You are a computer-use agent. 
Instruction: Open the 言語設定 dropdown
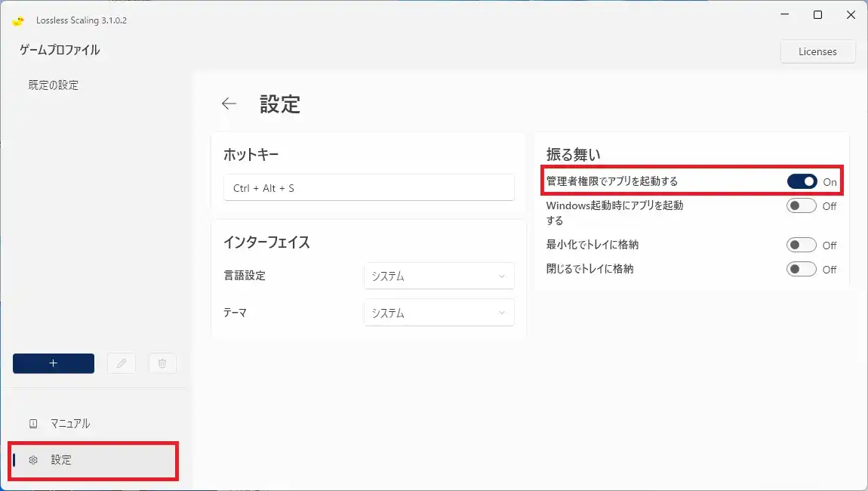tap(439, 276)
